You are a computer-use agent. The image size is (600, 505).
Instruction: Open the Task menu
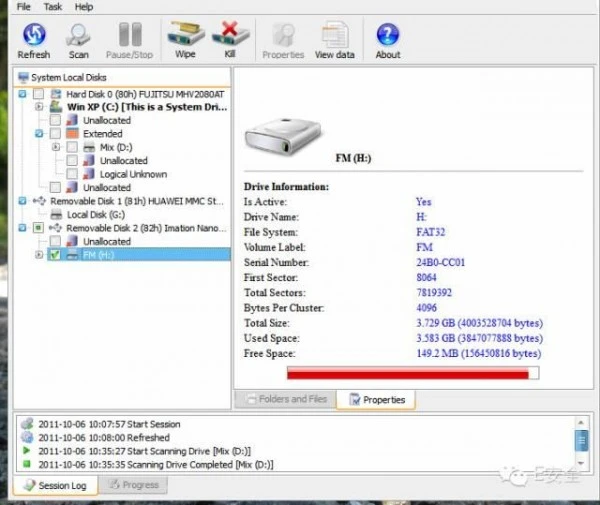click(x=53, y=6)
